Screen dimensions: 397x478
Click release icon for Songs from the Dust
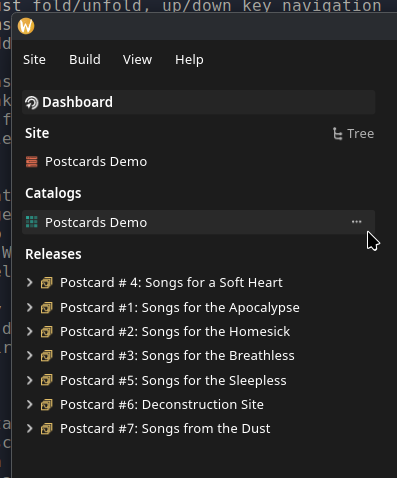(47, 428)
